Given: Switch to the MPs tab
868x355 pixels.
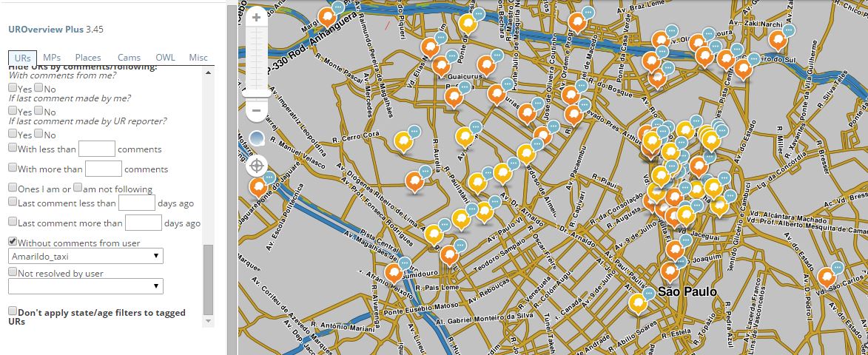Looking at the screenshot, I should coord(52,58).
